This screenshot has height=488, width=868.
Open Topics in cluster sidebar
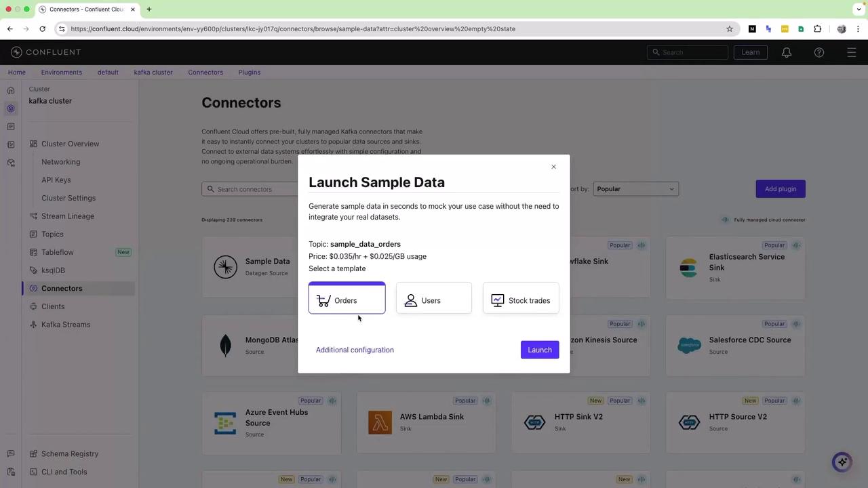[x=52, y=234]
